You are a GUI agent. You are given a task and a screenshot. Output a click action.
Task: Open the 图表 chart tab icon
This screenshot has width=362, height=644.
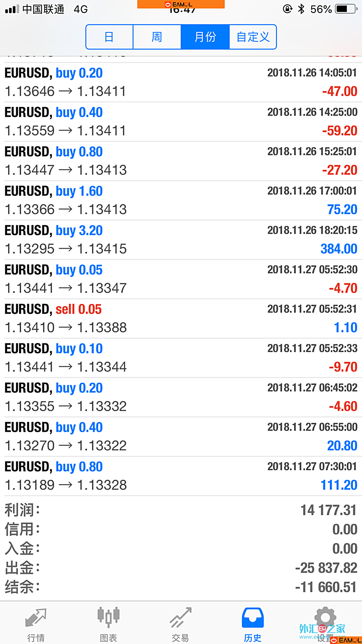pos(108,618)
